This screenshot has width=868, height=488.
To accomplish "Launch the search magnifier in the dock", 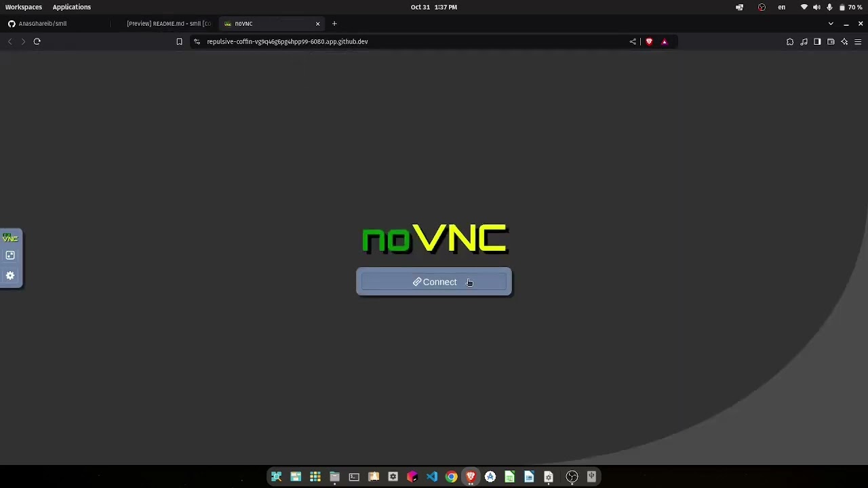I will click(276, 477).
